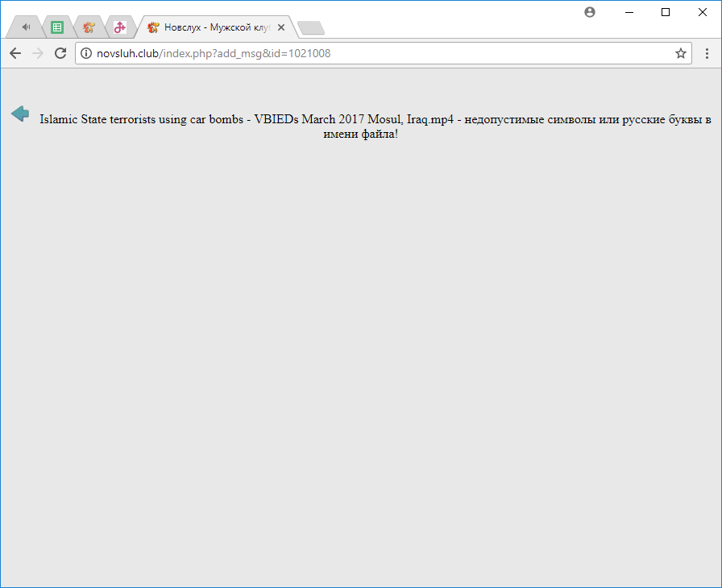This screenshot has width=722, height=588.
Task: Close the Новслух tab
Action: point(281,27)
